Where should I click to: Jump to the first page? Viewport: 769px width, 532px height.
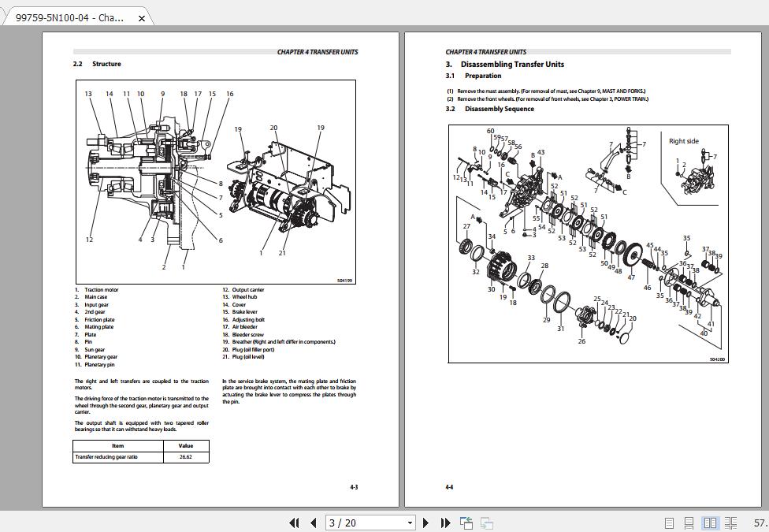tap(295, 523)
